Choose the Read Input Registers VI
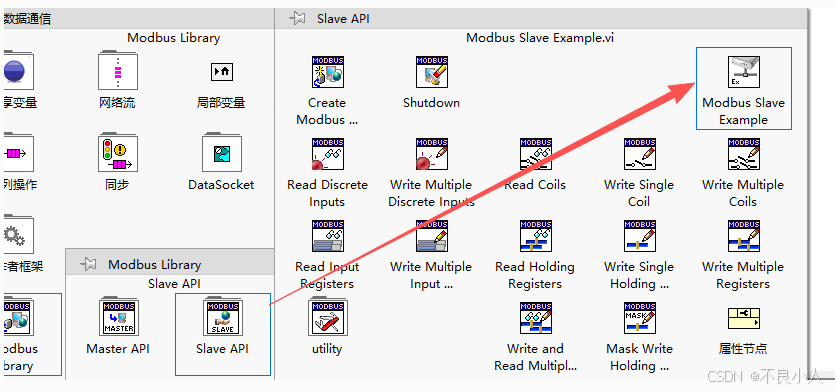Viewport: 835px width, 392px height. click(x=328, y=236)
